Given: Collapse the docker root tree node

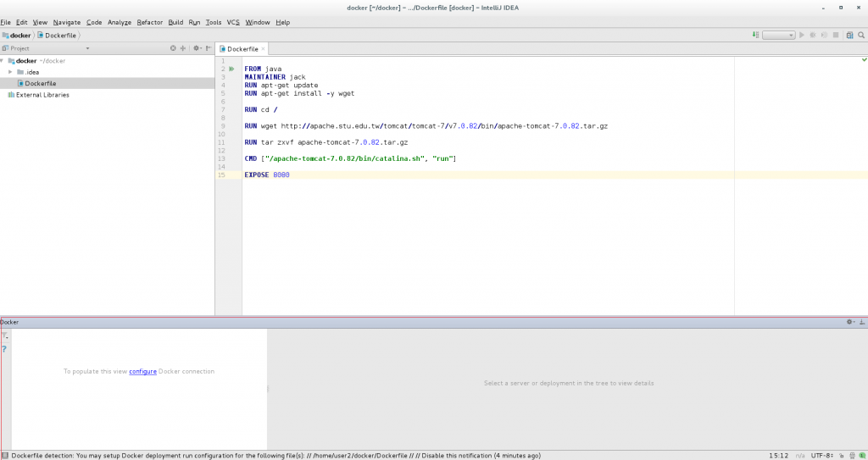Looking at the screenshot, I should point(3,60).
